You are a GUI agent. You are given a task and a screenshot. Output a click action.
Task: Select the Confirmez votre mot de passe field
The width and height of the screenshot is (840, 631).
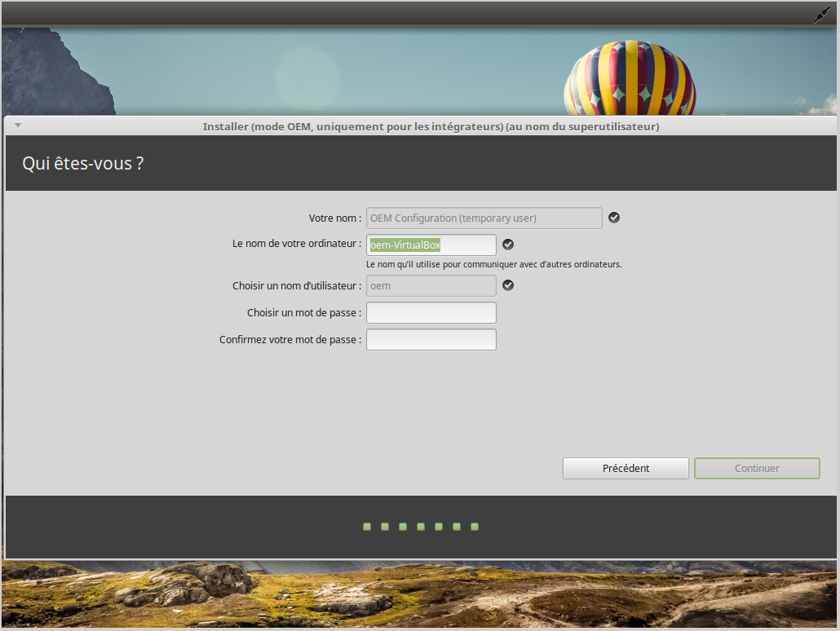431,340
